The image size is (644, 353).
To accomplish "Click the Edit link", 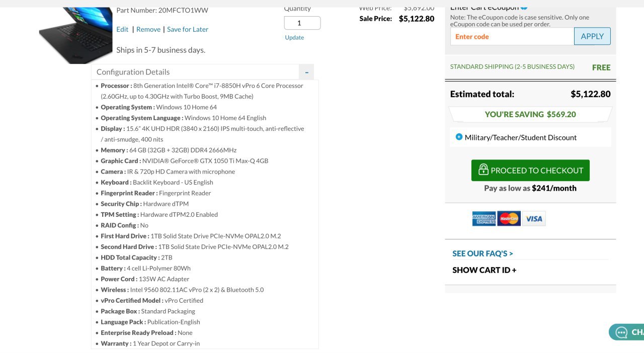I will click(122, 29).
